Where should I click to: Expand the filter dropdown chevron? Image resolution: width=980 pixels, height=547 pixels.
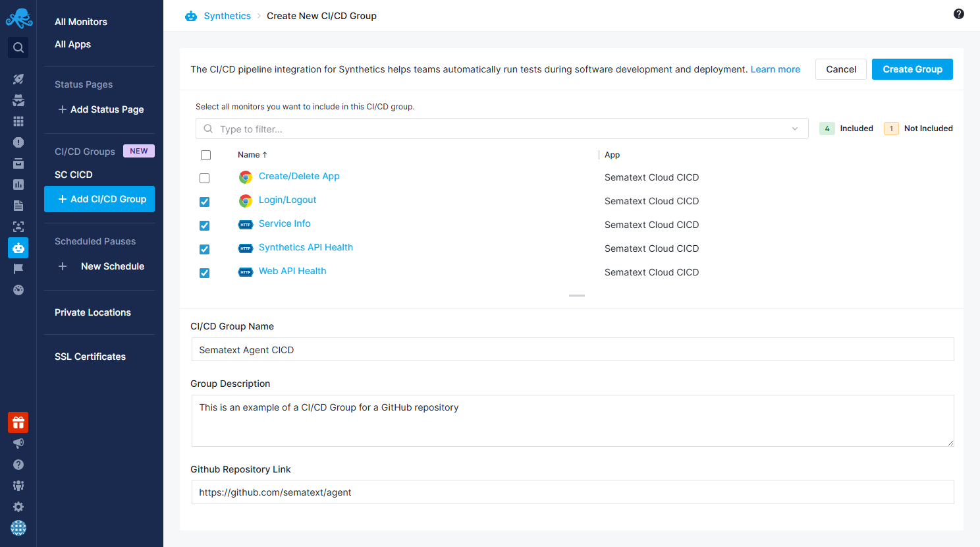click(x=795, y=129)
